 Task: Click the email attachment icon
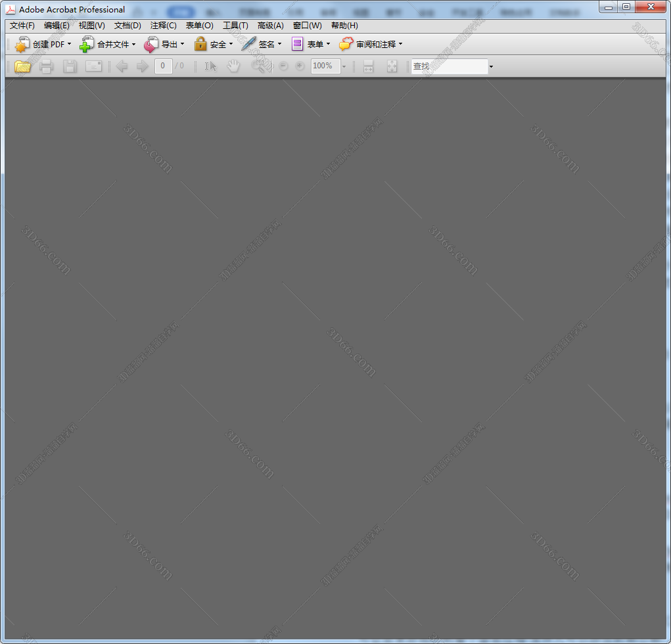click(x=93, y=66)
